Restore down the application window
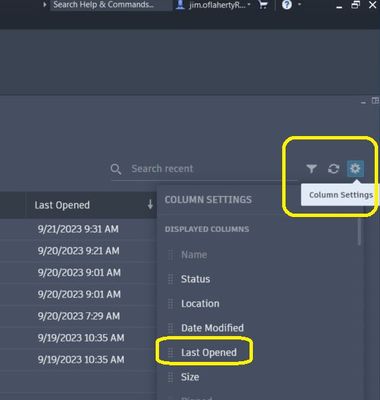 point(356,5)
